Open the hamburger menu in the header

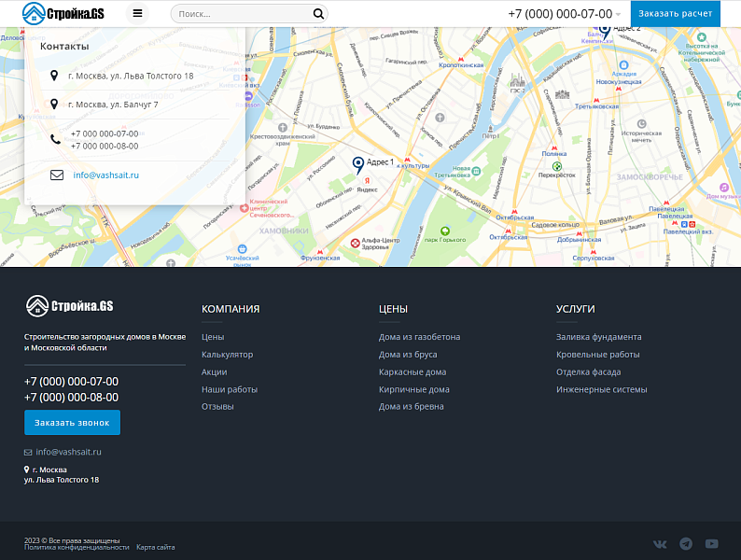coord(138,14)
